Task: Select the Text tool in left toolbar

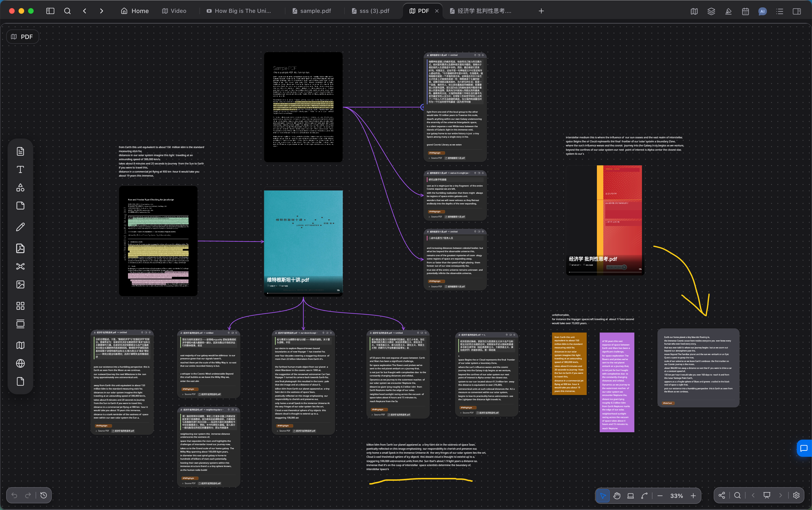Action: (x=21, y=169)
